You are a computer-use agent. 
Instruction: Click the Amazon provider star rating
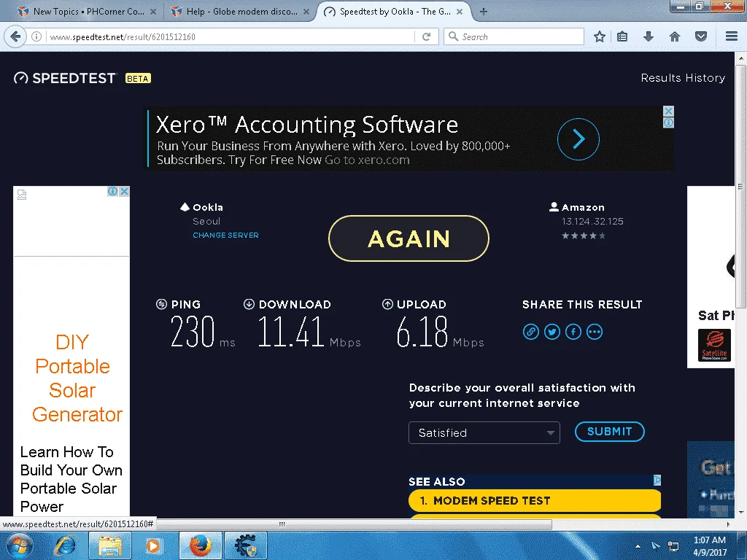[583, 236]
